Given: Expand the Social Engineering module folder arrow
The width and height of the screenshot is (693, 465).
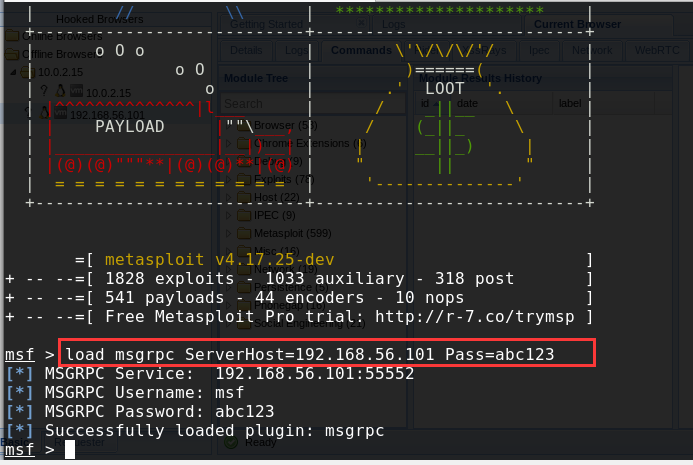Looking at the screenshot, I should tap(228, 324).
